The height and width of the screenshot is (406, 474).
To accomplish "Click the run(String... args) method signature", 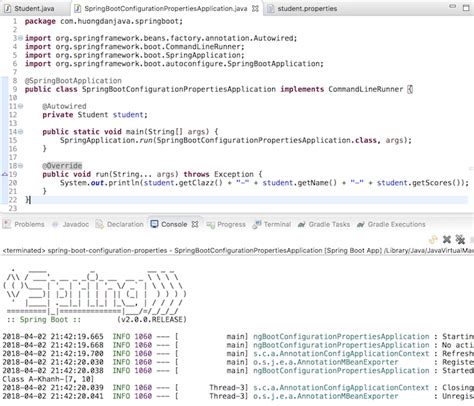I will coord(152,174).
